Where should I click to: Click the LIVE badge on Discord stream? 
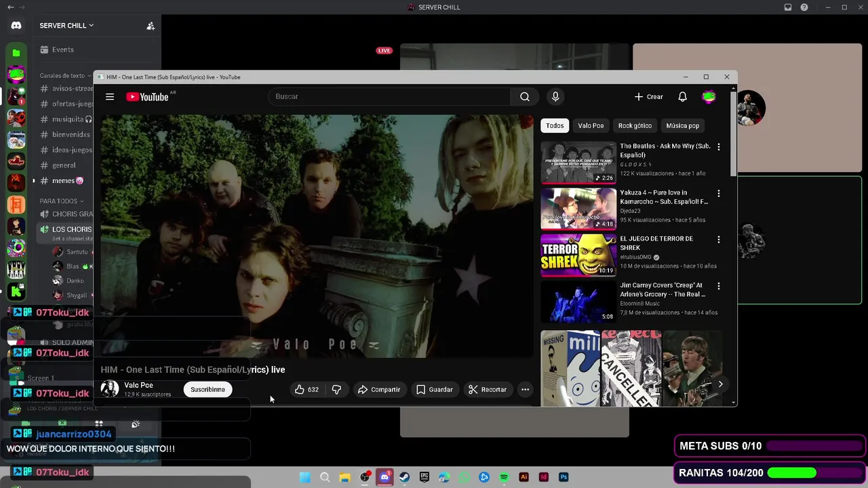pyautogui.click(x=384, y=51)
